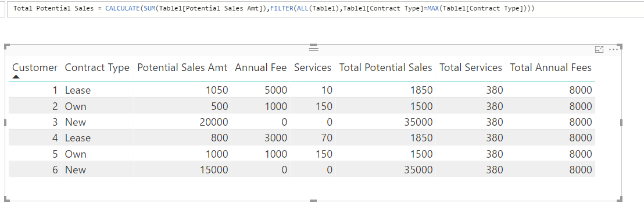Select the Lease cell for customer 1

78,90
